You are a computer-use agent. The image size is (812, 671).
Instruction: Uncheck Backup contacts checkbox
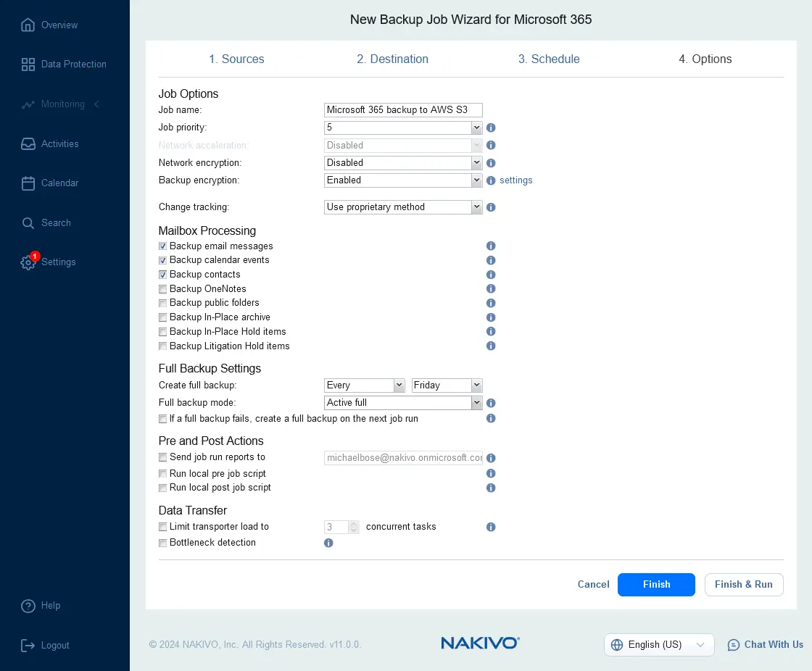[x=162, y=275]
